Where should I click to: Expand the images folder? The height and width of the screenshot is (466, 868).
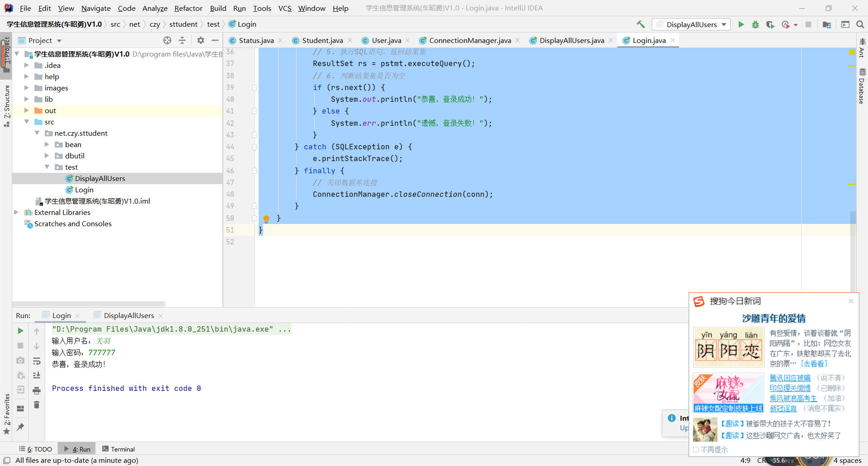26,88
